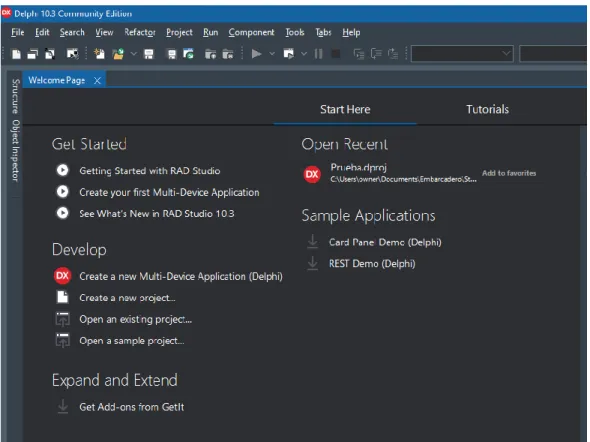590x442 pixels.
Task: Click DX icon beside Create Multi-Device Application
Action: point(62,276)
